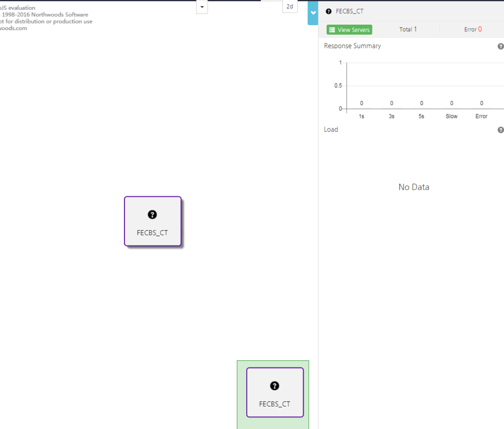Image resolution: width=504 pixels, height=429 pixels.
Task: Switch to the Error 0 counter
Action: coord(473,29)
